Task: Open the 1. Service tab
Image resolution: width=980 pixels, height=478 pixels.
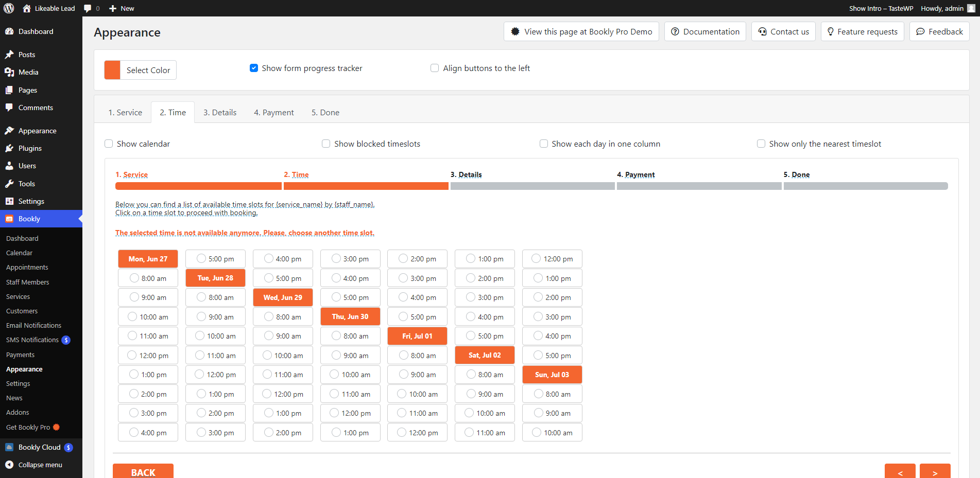Action: click(125, 113)
